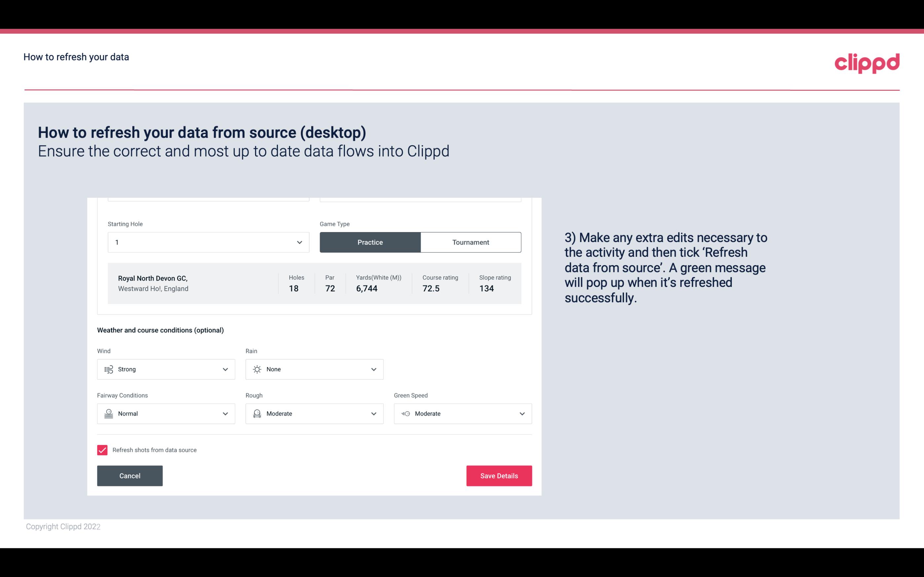
Task: Click the Save Details button
Action: [499, 475]
